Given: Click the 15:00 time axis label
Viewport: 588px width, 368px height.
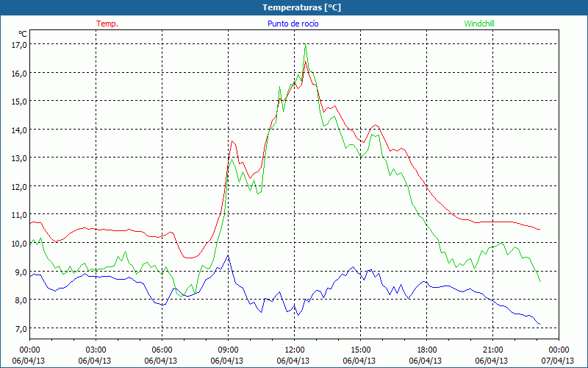Looking at the screenshot, I should coord(360,350).
